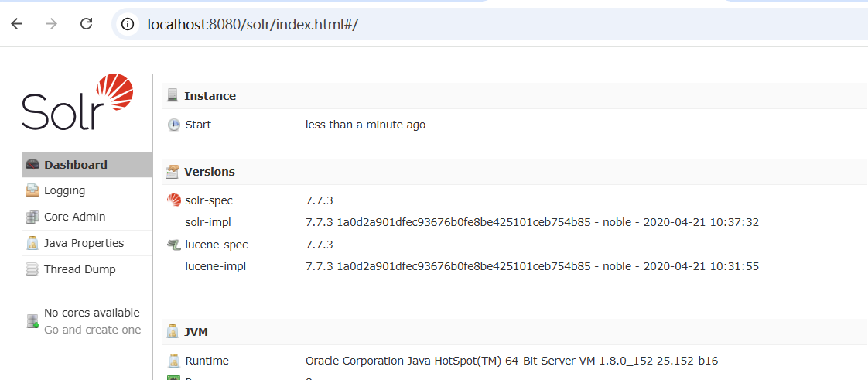Viewport: 868px width, 380px height.
Task: Click the Core Admin server icon
Action: tap(32, 217)
